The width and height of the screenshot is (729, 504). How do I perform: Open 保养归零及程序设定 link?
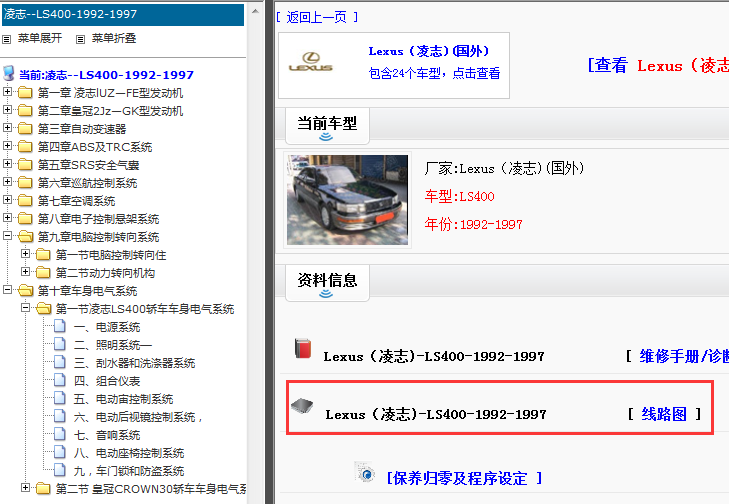pyautogui.click(x=464, y=478)
